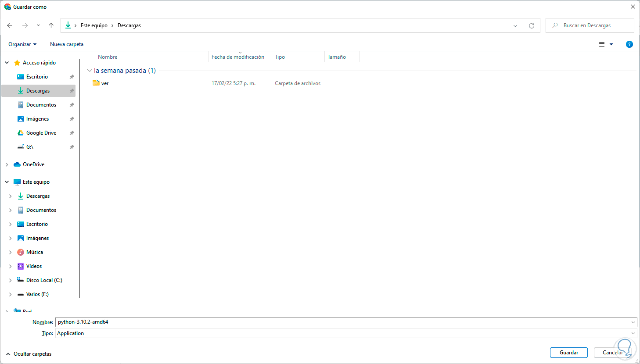Image resolution: width=640 pixels, height=364 pixels.
Task: Select Descargas under Acceso rápido
Action: [38, 91]
